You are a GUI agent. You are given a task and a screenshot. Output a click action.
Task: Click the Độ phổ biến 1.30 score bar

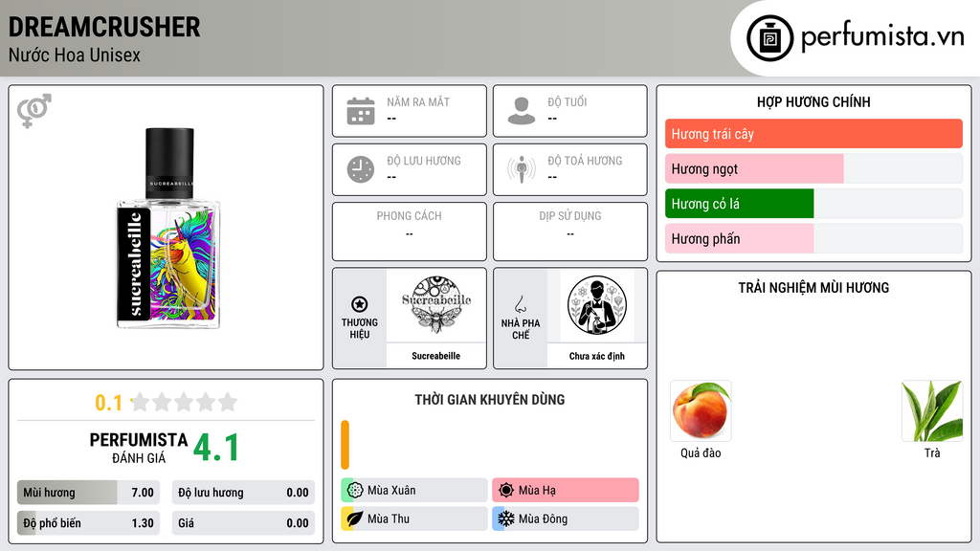click(x=89, y=523)
